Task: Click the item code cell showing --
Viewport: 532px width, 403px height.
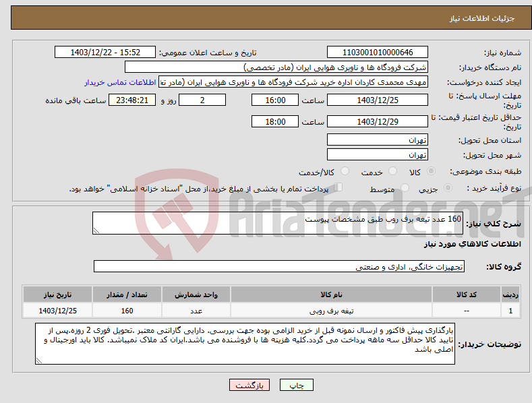Action: pos(466,311)
